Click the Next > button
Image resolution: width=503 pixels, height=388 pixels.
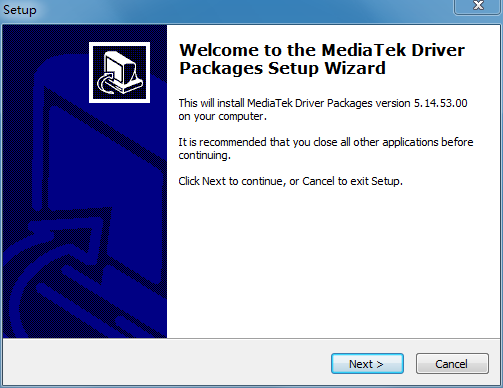click(x=367, y=364)
